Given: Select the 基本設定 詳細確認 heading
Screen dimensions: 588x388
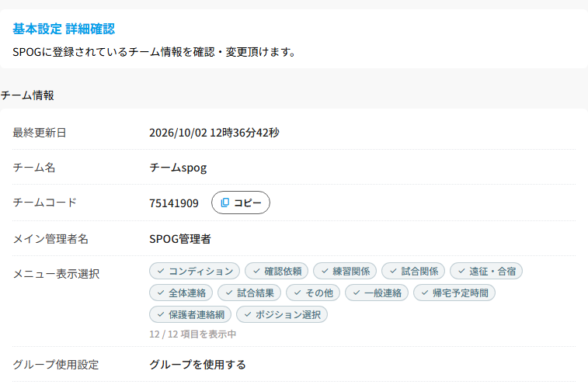Looking at the screenshot, I should 64,29.
